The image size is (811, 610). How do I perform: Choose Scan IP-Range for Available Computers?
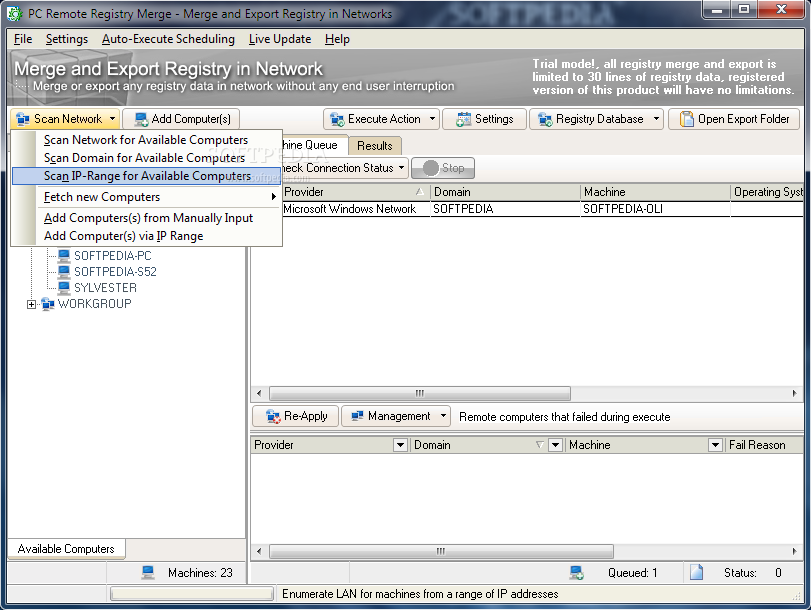146,176
